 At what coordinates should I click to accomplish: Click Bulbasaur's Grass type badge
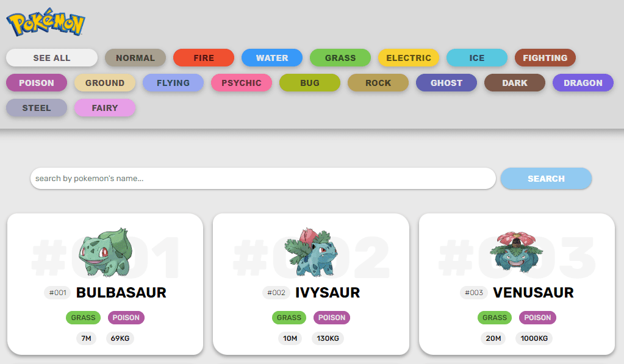(x=83, y=318)
